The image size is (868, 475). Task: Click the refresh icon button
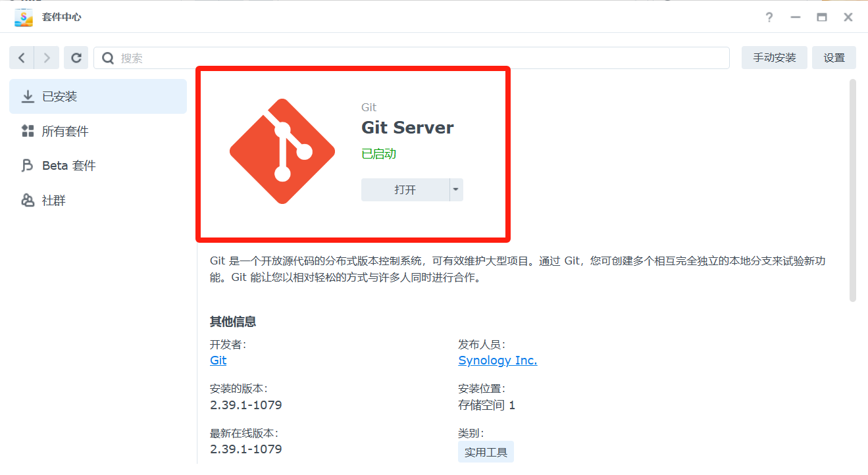coord(76,58)
